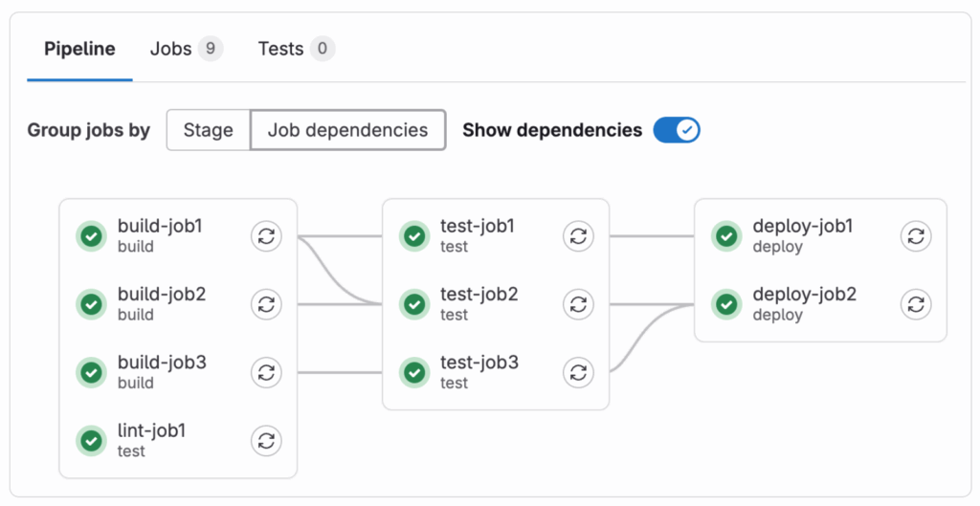This screenshot has height=506, width=980.
Task: Click the lint-job1 passed status icon
Action: coord(92,440)
